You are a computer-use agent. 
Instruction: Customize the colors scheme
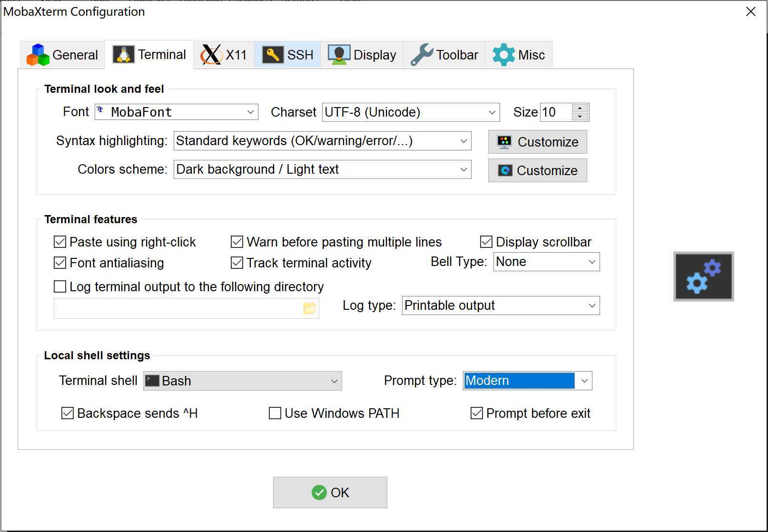(537, 170)
